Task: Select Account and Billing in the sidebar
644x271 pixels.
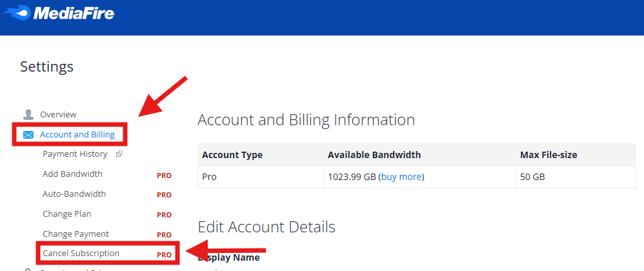Action: tap(77, 135)
